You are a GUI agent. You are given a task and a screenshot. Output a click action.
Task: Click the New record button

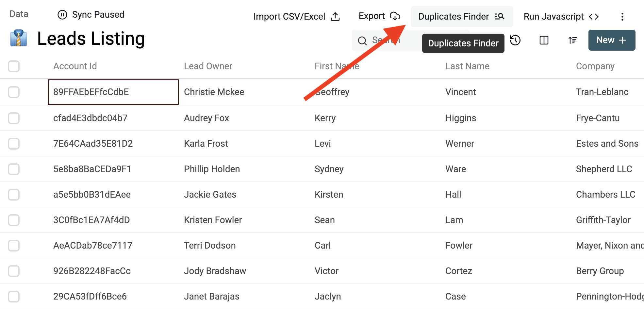pos(612,40)
